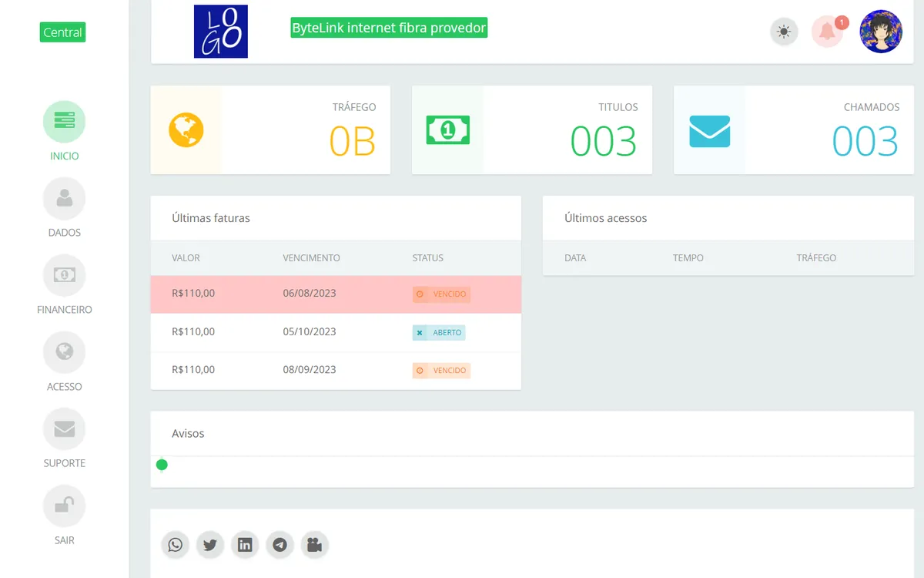Click the VENCIMENTO column header
The width and height of the screenshot is (924, 578).
pyautogui.click(x=311, y=258)
